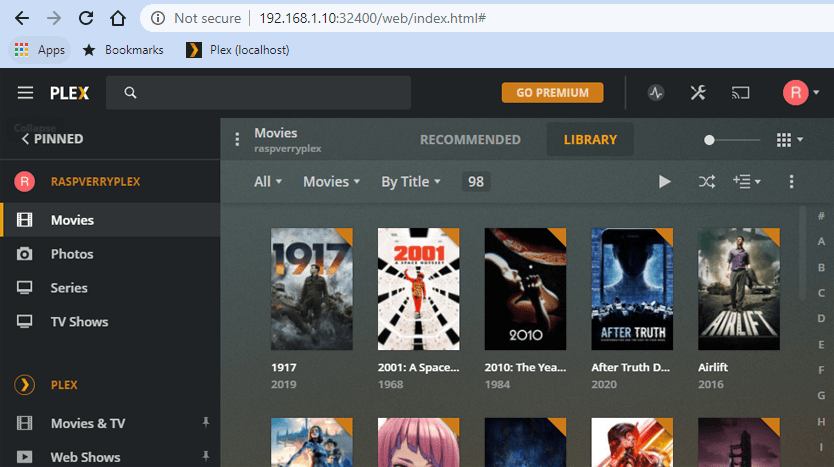Select the PLEX source heading in sidebar
This screenshot has height=467, width=834.
pos(64,385)
